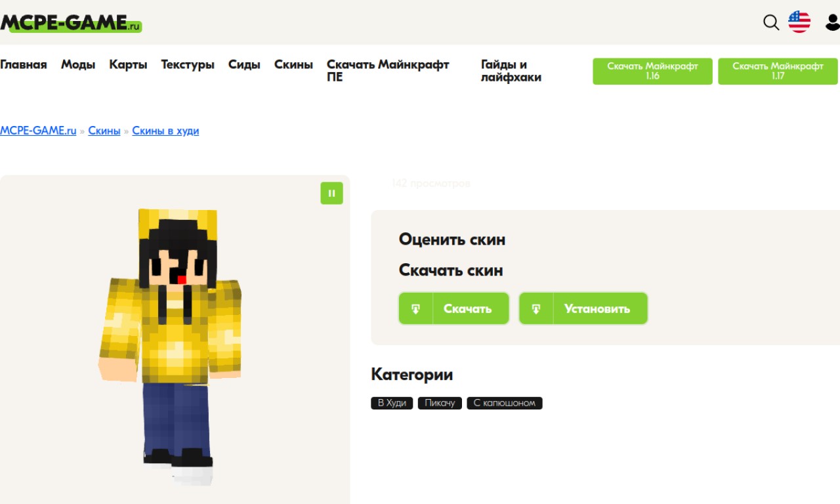Open the Карты menu item

(x=128, y=64)
